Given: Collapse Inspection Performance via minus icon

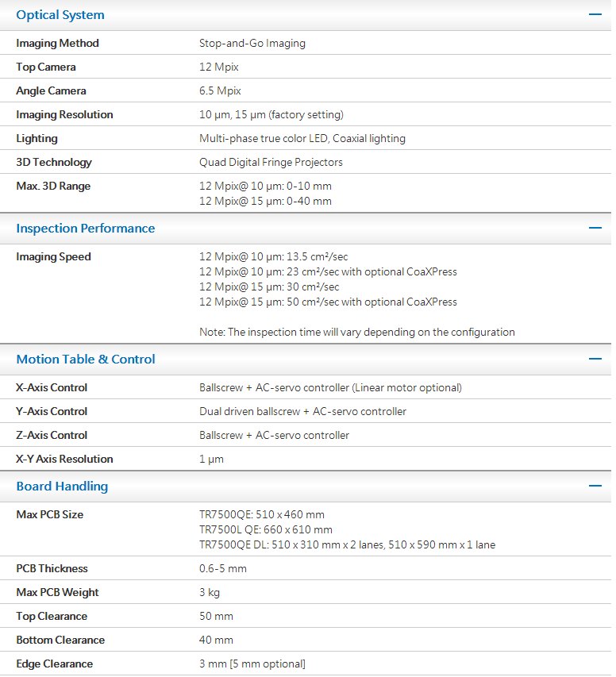Looking at the screenshot, I should point(595,229).
